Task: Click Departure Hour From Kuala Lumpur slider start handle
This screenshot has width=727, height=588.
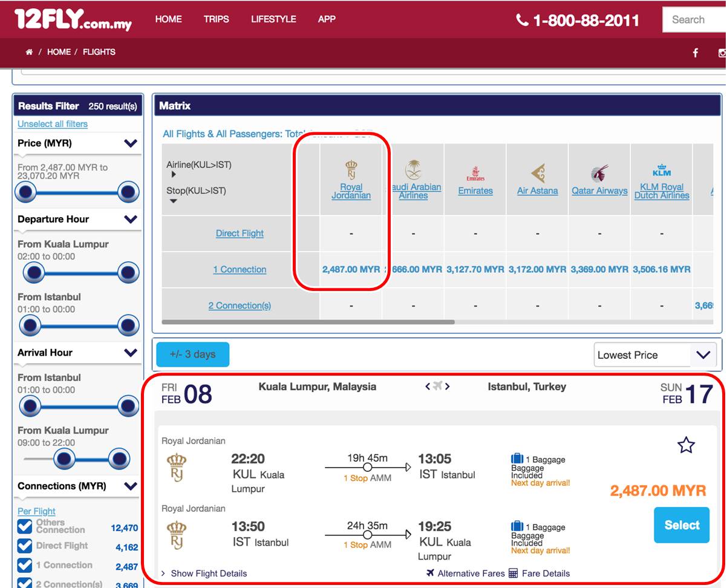Action: coord(33,273)
